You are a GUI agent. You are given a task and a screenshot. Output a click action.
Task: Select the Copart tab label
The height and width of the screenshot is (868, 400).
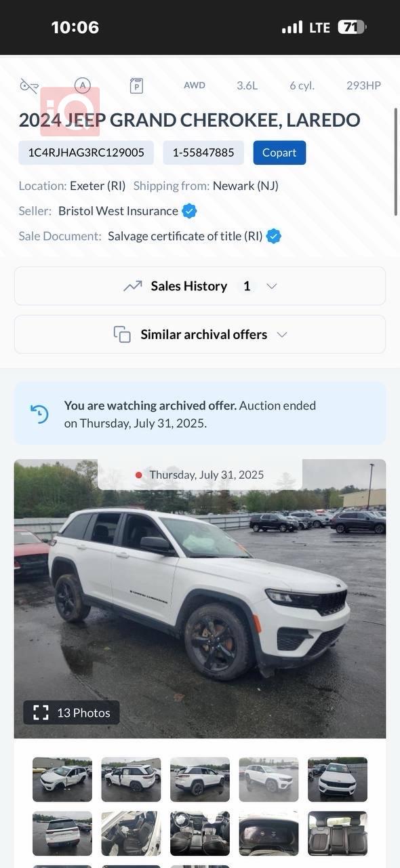tap(279, 153)
